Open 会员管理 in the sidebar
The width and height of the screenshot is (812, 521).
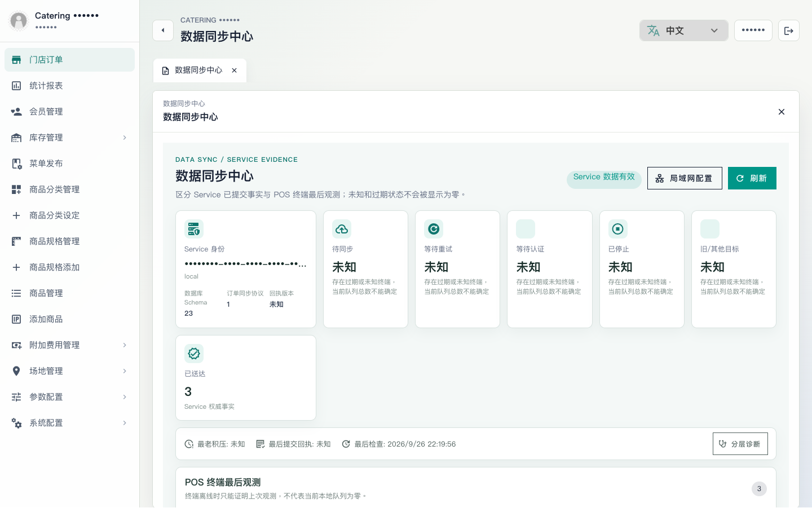click(x=69, y=112)
